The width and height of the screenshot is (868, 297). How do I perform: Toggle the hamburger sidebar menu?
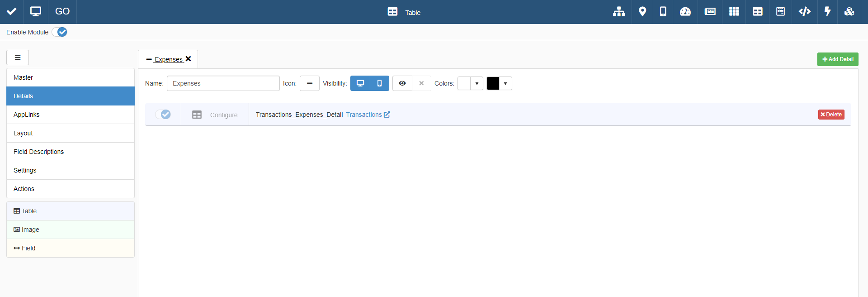(18, 57)
